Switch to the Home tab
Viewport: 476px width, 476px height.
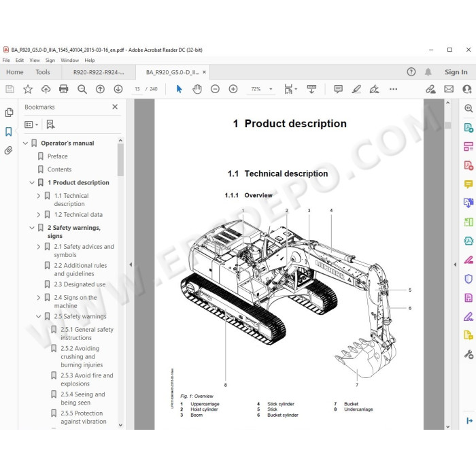pos(14,72)
